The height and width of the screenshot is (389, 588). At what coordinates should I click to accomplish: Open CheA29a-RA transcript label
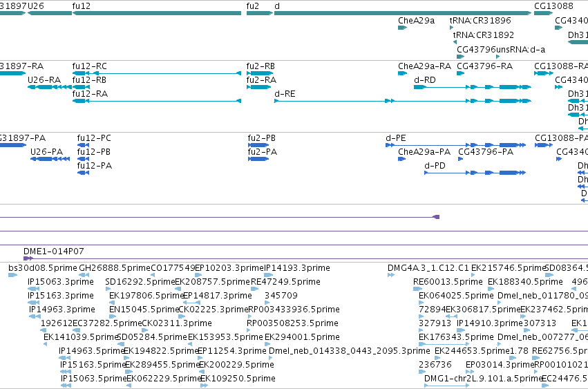tap(424, 66)
